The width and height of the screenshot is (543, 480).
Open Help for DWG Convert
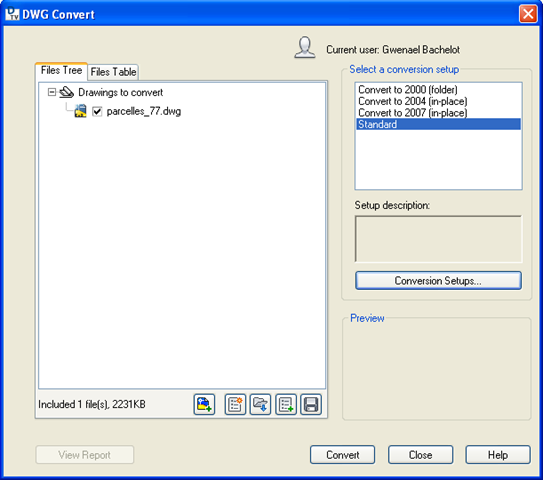click(x=498, y=455)
